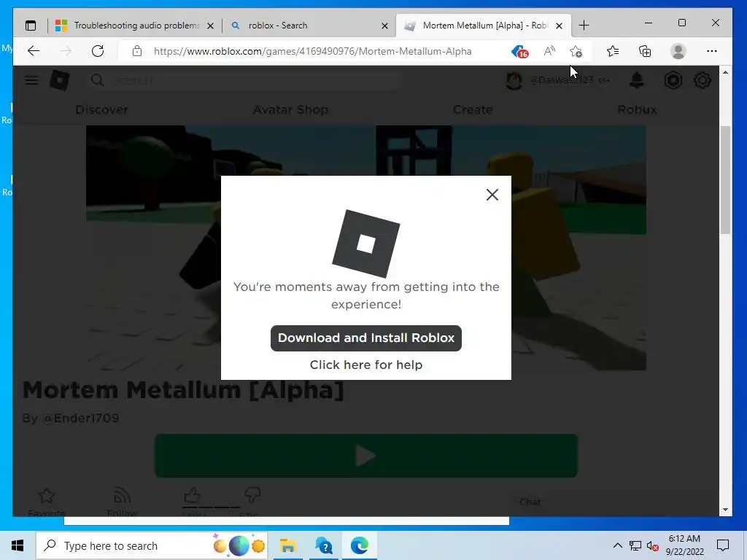The image size is (747, 560).
Task: Open Windows Start menu
Action: coord(18,545)
